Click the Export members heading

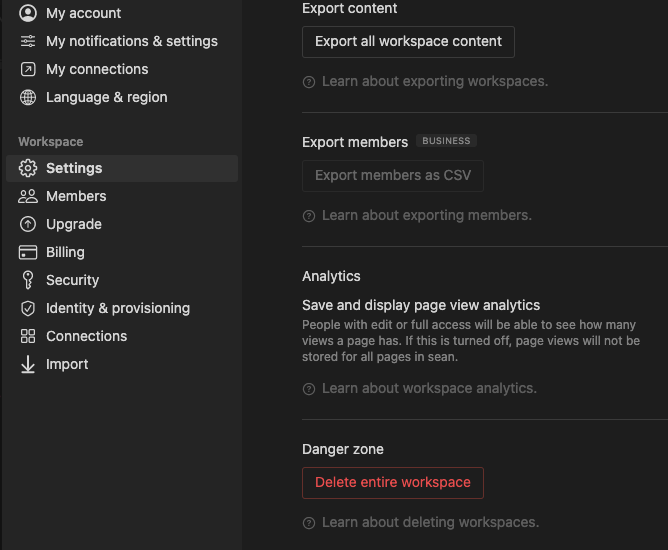pyautogui.click(x=355, y=142)
